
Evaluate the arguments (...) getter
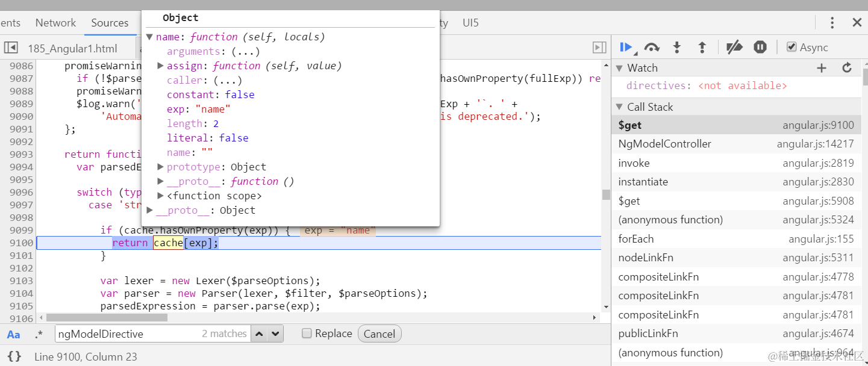[246, 52]
